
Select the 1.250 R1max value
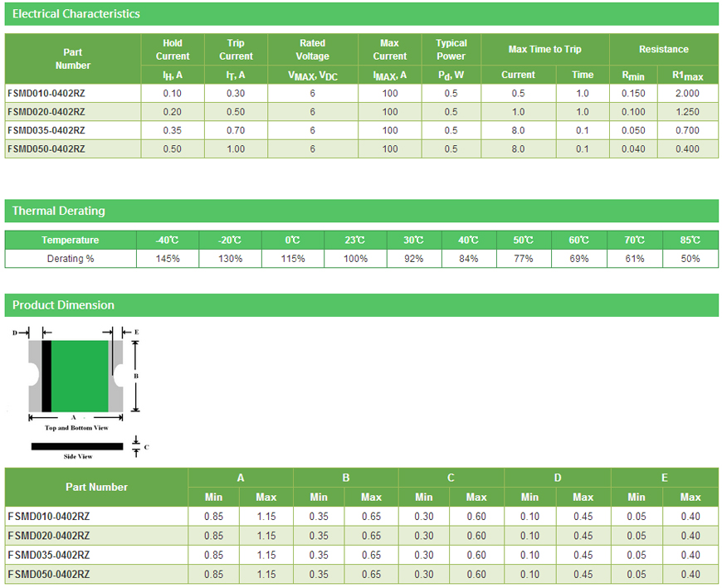687,112
